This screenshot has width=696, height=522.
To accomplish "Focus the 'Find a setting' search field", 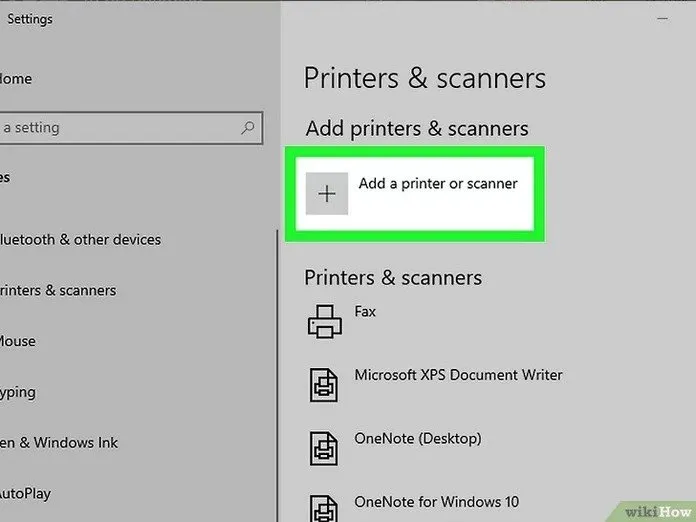I will [120, 128].
